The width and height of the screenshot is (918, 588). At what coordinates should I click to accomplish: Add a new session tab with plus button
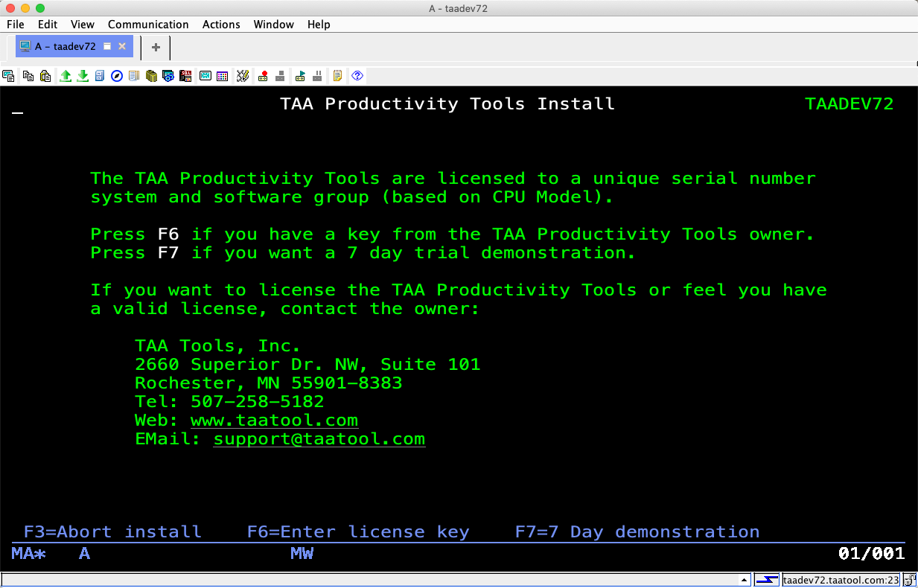tap(156, 47)
